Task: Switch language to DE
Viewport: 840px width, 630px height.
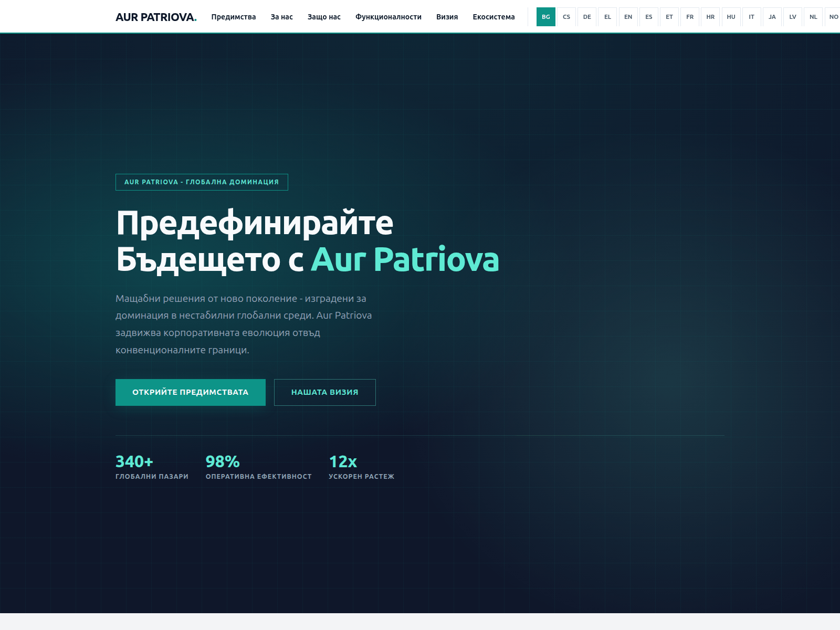Action: coord(587,17)
